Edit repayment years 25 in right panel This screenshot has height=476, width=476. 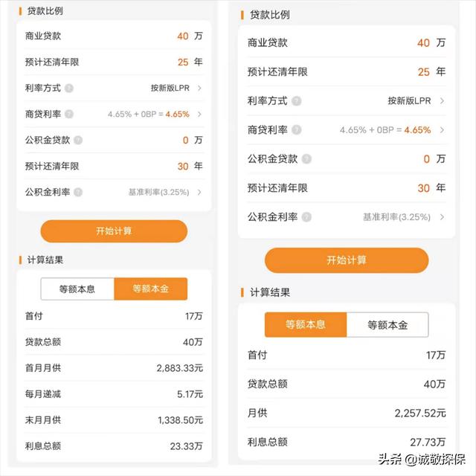point(423,72)
